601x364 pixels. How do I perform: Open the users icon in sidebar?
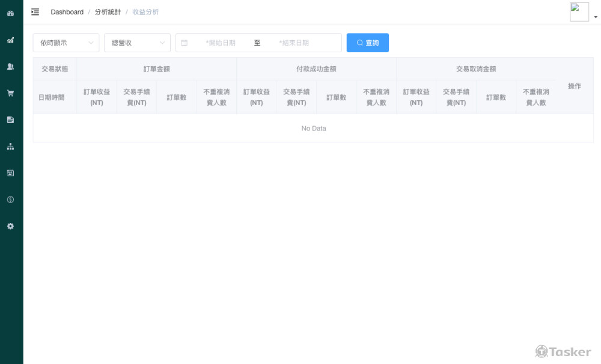click(x=10, y=67)
